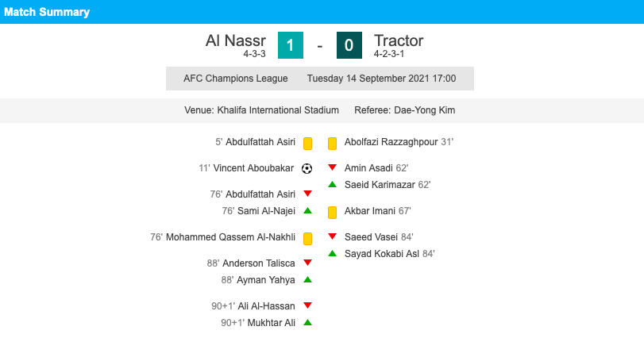The height and width of the screenshot is (338, 644).
Task: Click green substitution arrow beside Ayman Yahya
Action: [307, 279]
